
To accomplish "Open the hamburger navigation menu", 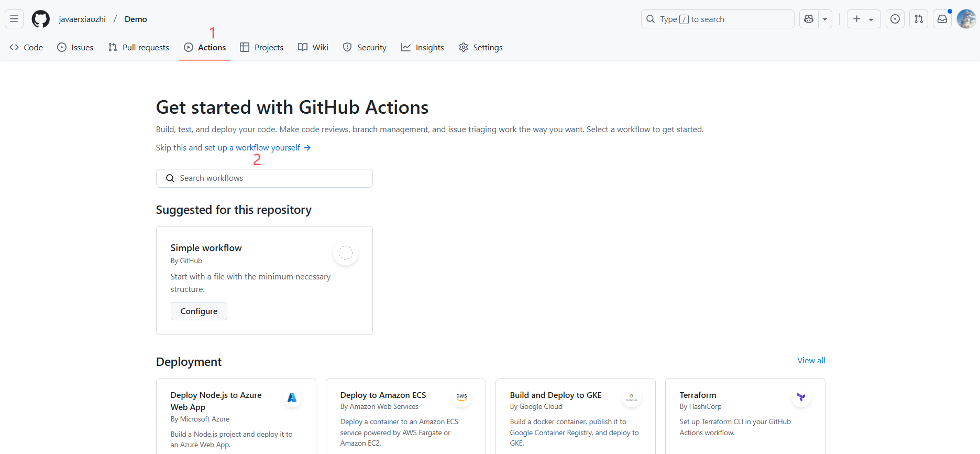I will tap(14, 19).
